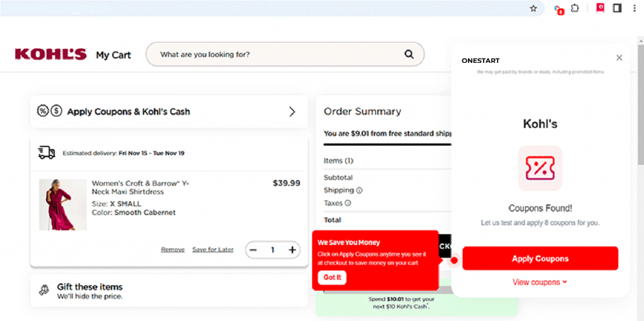
Task: Click the search magnifier icon
Action: pyautogui.click(x=409, y=54)
